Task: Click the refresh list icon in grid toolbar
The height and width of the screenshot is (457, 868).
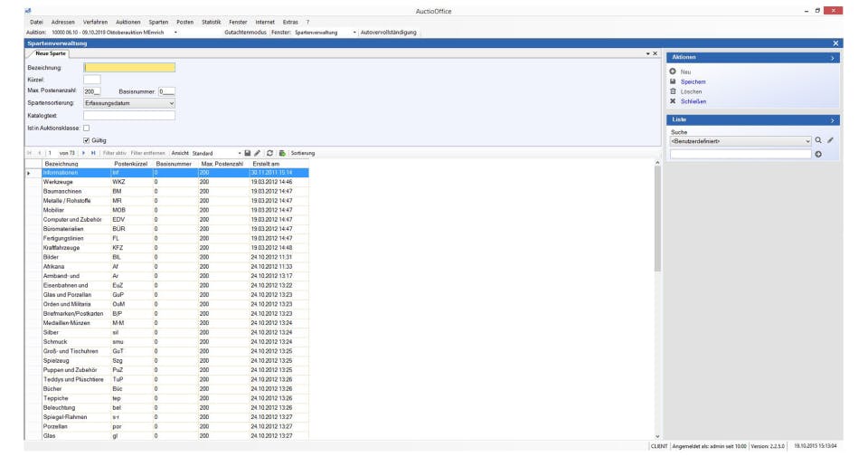Action: point(269,153)
